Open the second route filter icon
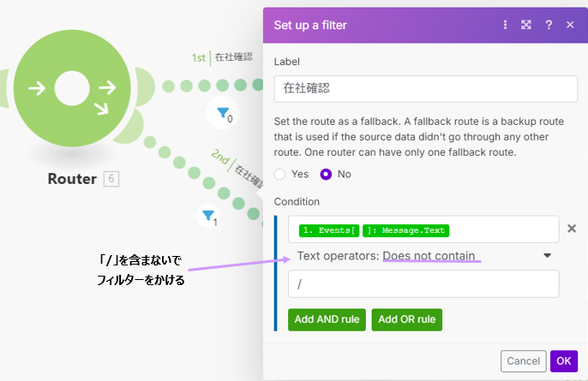The height and width of the screenshot is (381, 588). click(x=208, y=216)
